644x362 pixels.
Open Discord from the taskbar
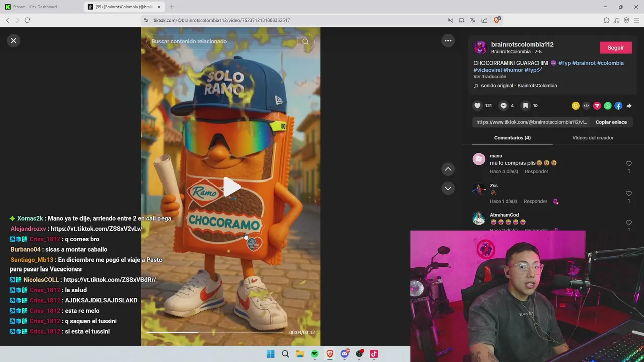[x=344, y=354]
